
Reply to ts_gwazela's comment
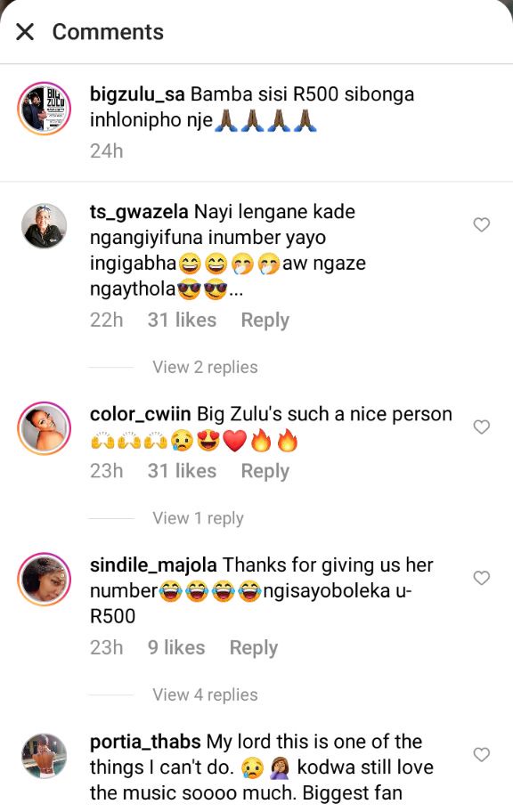click(265, 320)
